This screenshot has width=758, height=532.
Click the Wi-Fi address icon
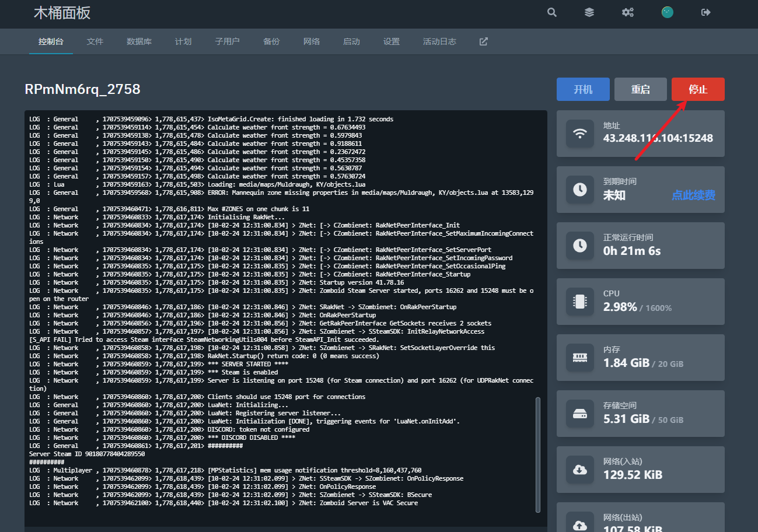point(580,134)
